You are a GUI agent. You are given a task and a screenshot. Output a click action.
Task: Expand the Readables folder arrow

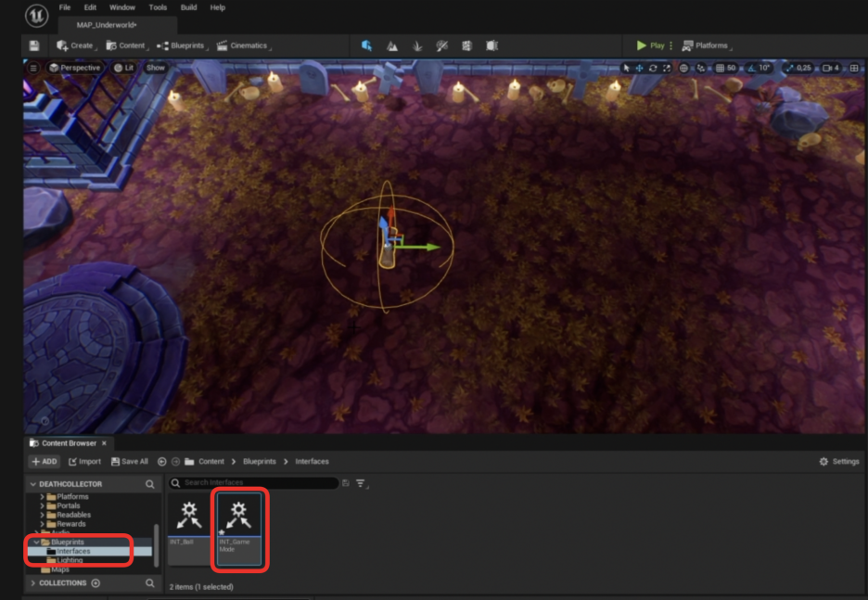click(42, 515)
